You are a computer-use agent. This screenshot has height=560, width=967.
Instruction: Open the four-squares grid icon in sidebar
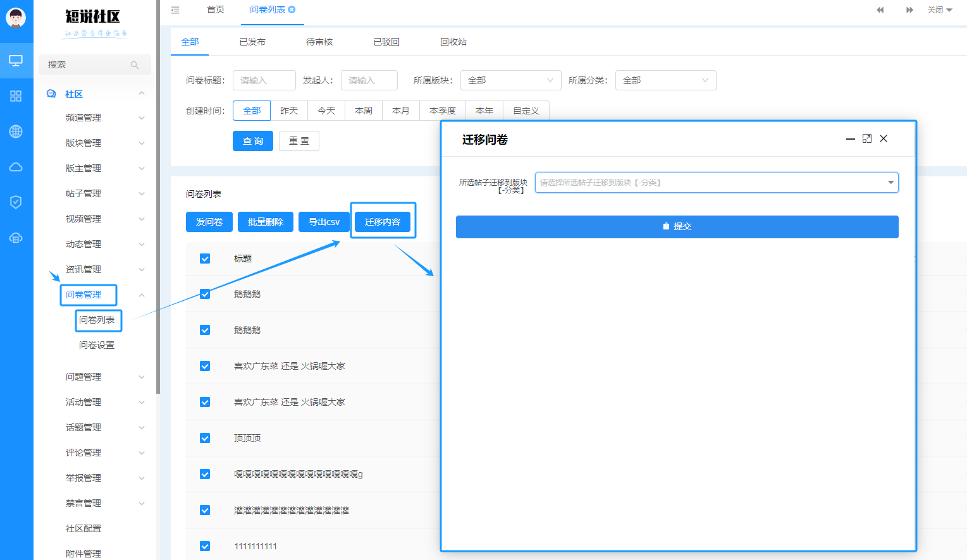coord(16,96)
